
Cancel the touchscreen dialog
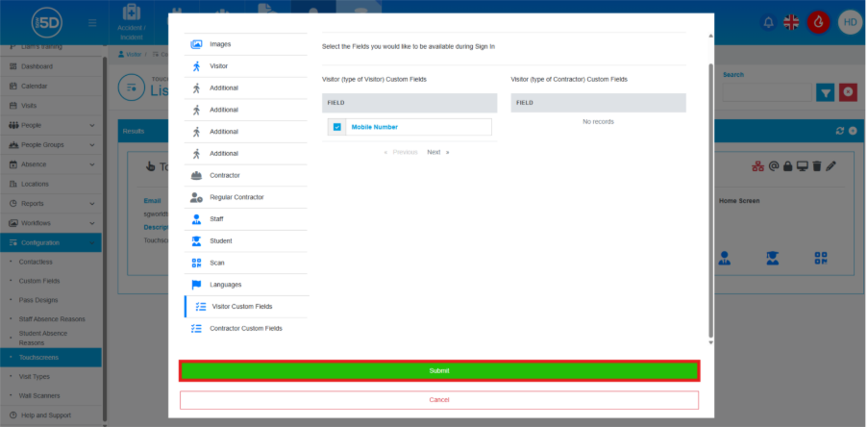[439, 400]
